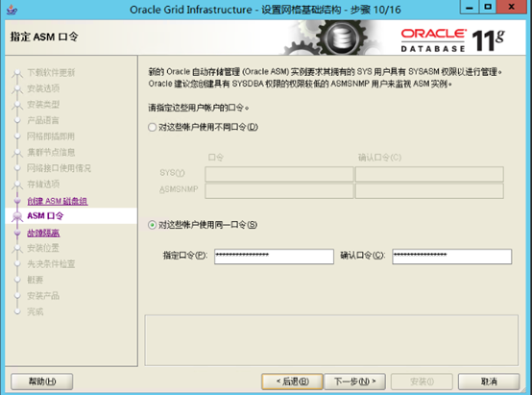Click the gear database graphic in the header

click(x=330, y=37)
